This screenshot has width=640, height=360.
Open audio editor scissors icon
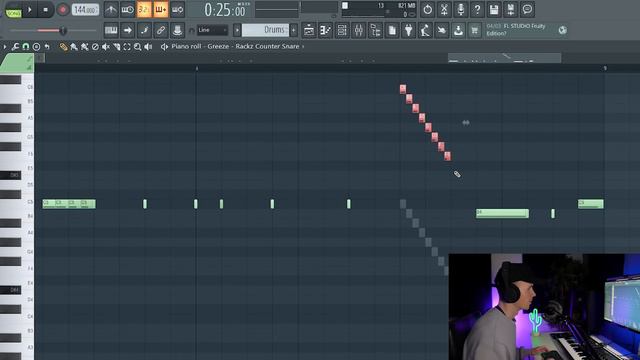444,9
